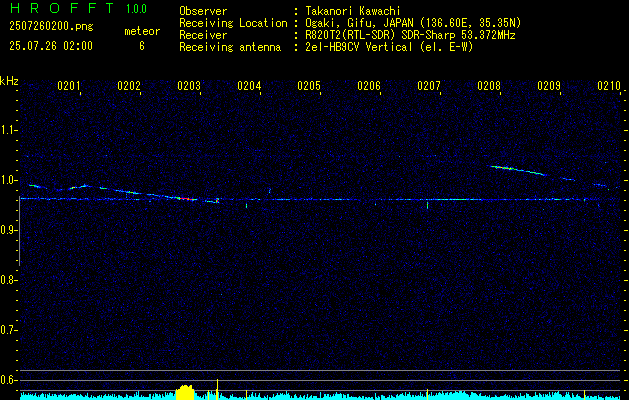Click the 0208 time marker
Viewport: 629px width, 400px height.
click(489, 86)
